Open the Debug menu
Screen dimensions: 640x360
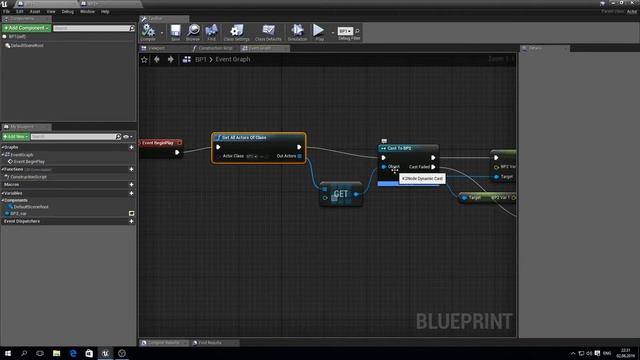[x=68, y=11]
